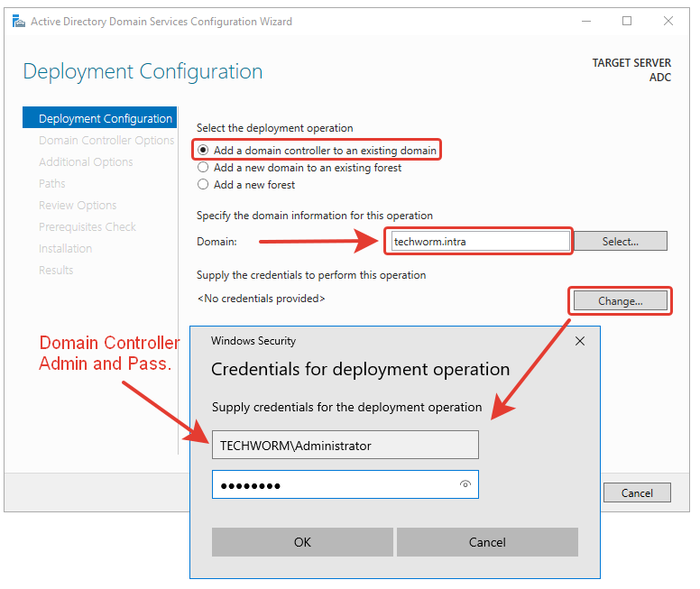
Task: Open the Additional Options step
Action: [86, 161]
